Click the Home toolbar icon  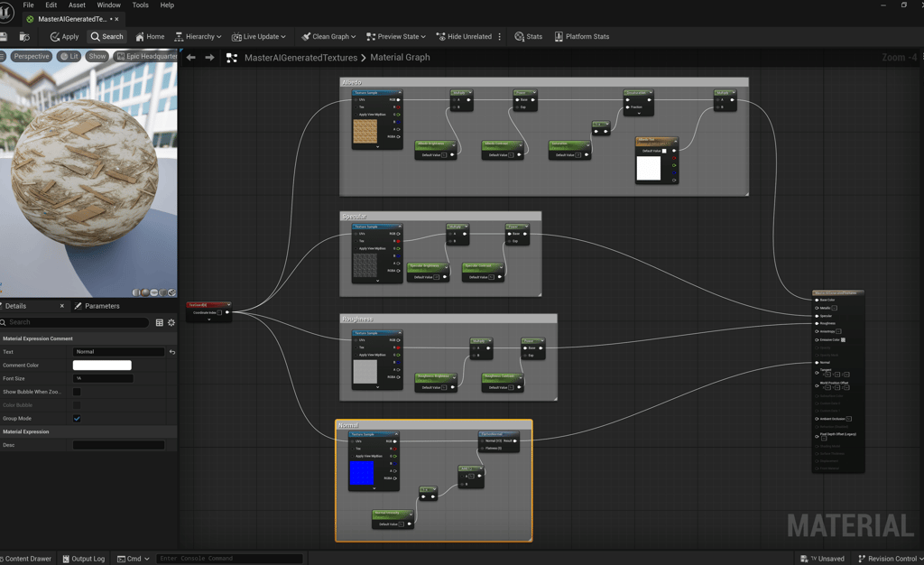[150, 37]
